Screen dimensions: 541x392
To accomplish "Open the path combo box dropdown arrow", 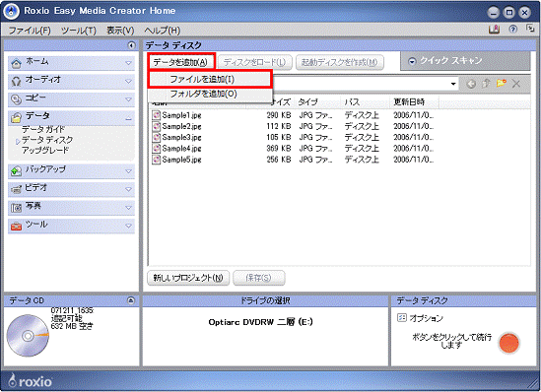I will tap(453, 84).
